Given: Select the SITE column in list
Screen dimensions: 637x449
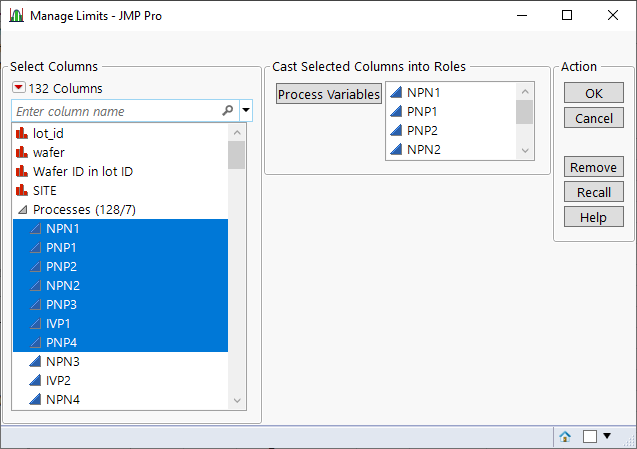Looking at the screenshot, I should pyautogui.click(x=45, y=190).
